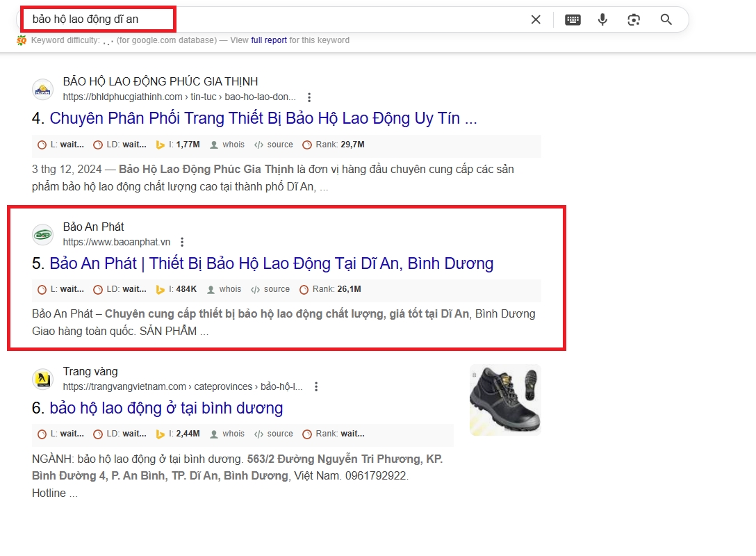View source link for baoanphat.vn result
756x556 pixels.
[x=270, y=289]
